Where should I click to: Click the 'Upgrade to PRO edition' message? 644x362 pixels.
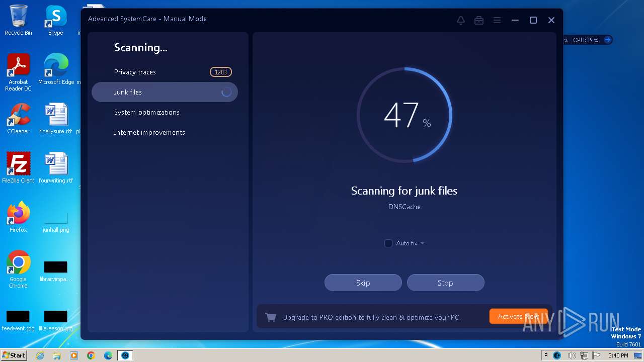[371, 317]
